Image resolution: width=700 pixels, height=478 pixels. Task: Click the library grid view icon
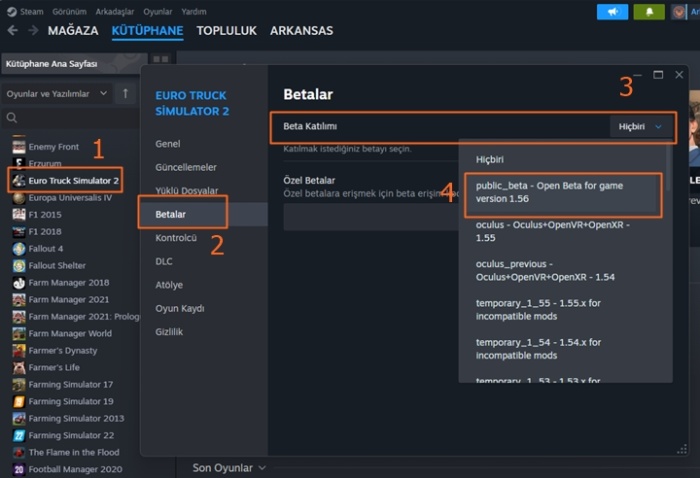(x=159, y=62)
